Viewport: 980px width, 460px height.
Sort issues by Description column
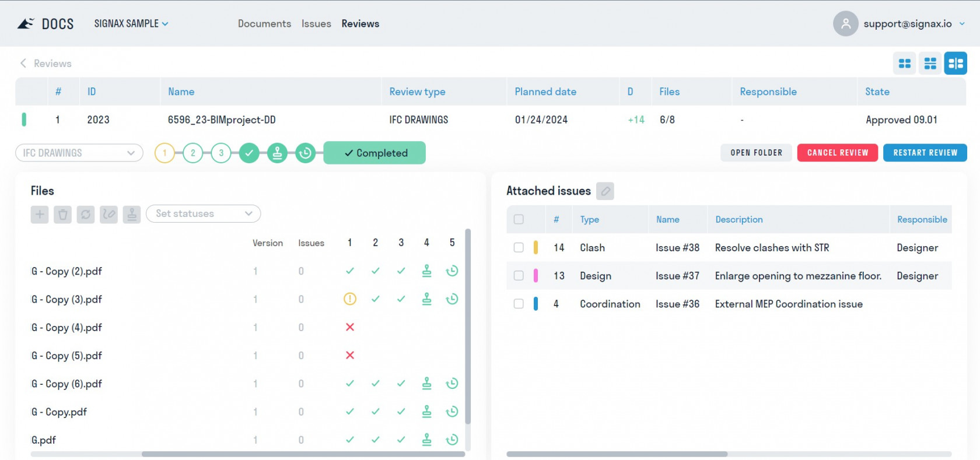(739, 219)
